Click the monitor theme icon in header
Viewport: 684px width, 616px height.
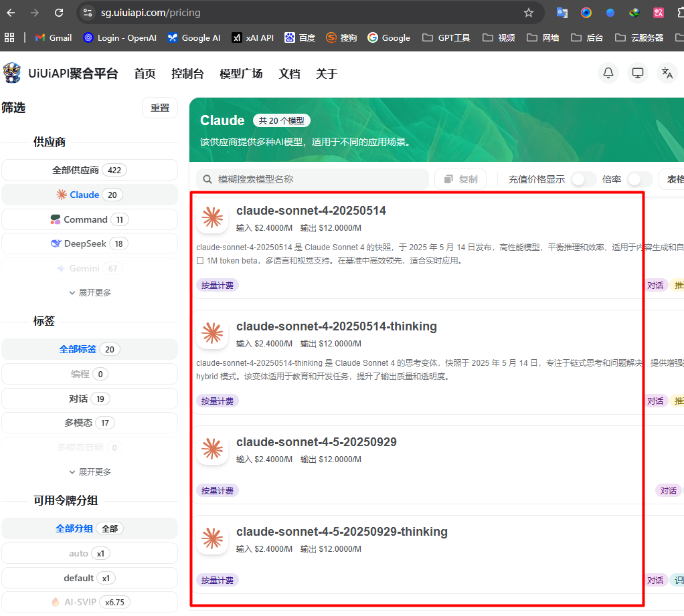click(638, 73)
